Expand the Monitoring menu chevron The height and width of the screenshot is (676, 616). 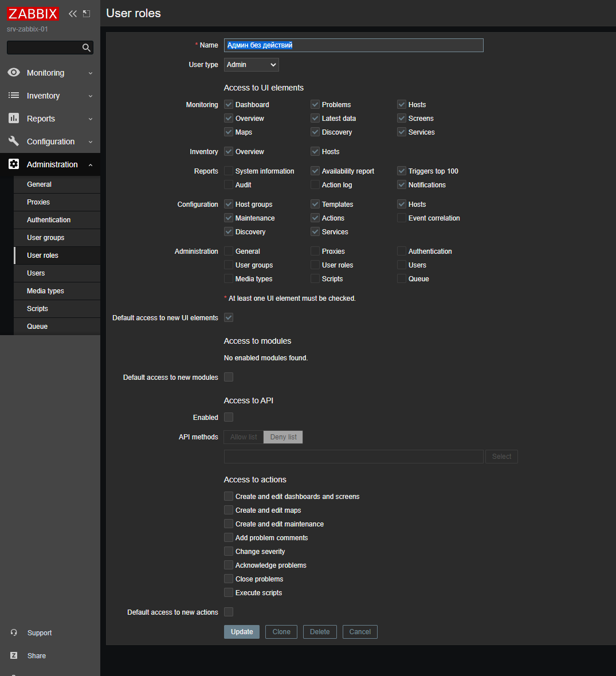click(91, 73)
